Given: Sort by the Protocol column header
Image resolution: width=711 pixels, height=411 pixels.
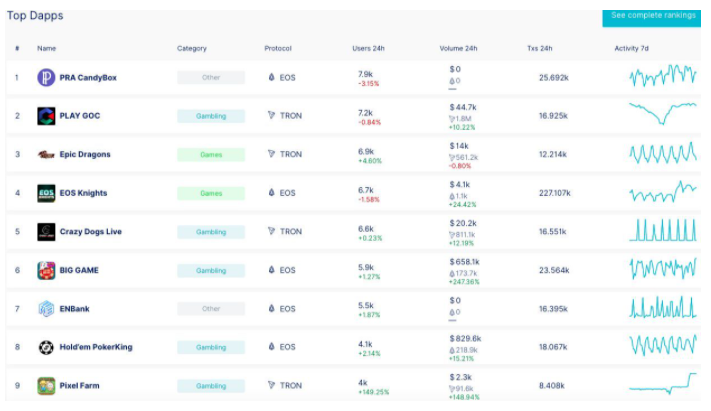Looking at the screenshot, I should pyautogui.click(x=278, y=48).
